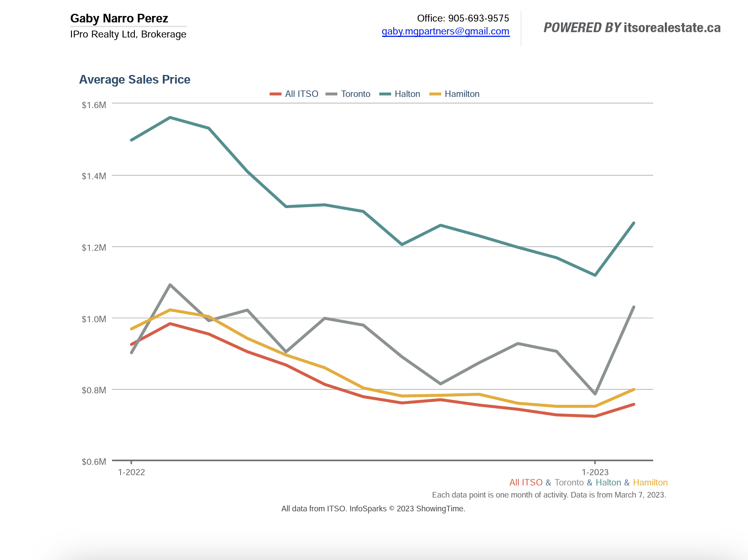Screen dimensions: 748x560
Task: Click the gray Toronto legend swatch
Action: click(x=331, y=94)
